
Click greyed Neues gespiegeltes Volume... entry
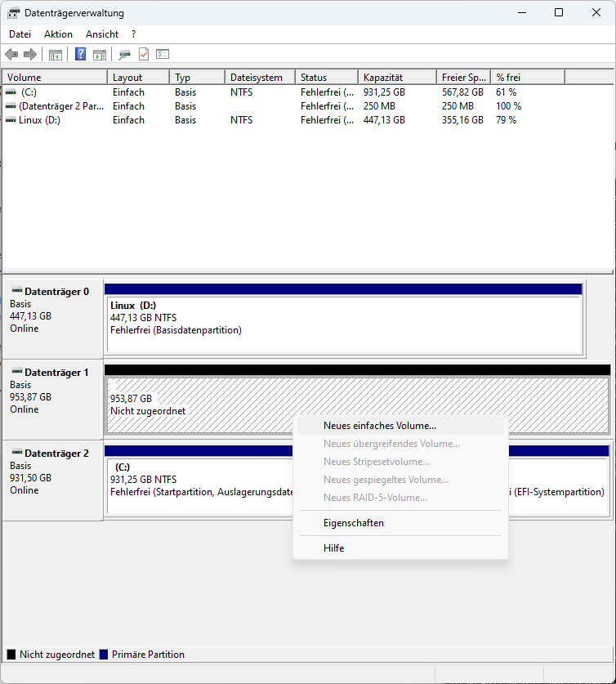[400, 480]
